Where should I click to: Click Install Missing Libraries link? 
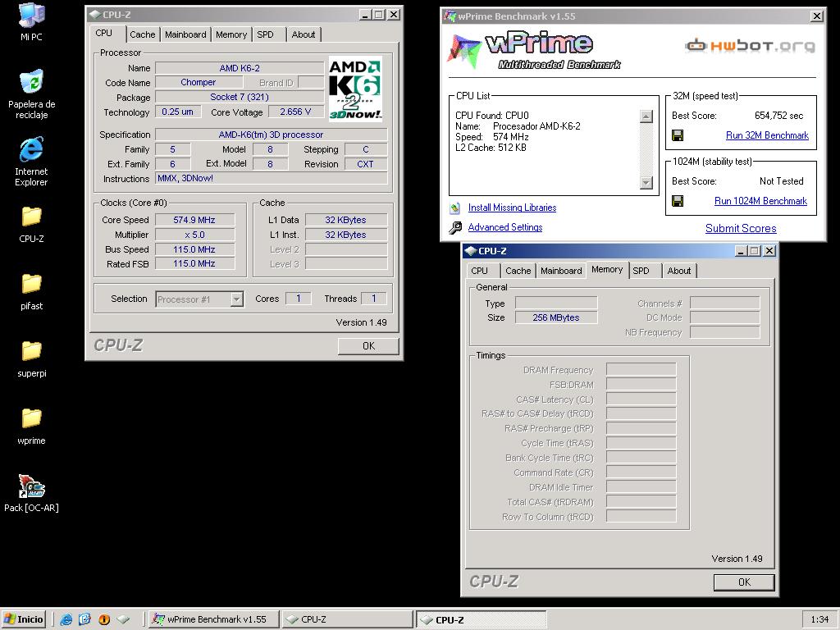point(512,208)
